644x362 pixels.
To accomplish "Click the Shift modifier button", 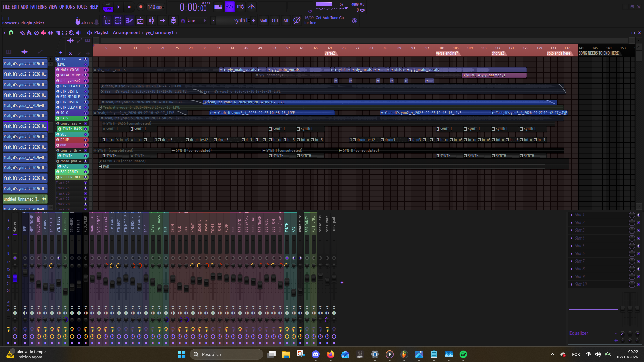I will [264, 21].
